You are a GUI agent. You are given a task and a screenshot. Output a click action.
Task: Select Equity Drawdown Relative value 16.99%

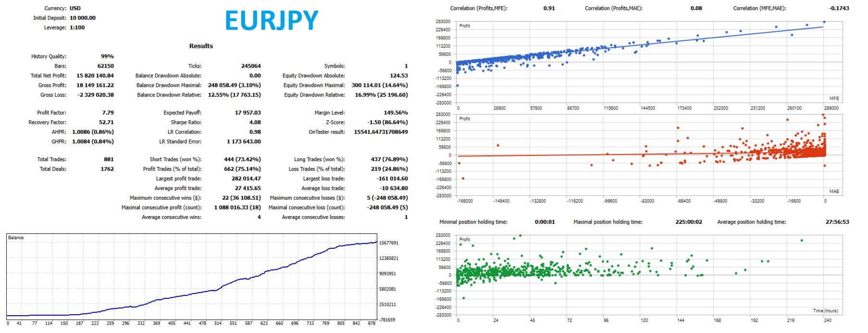pyautogui.click(x=381, y=95)
